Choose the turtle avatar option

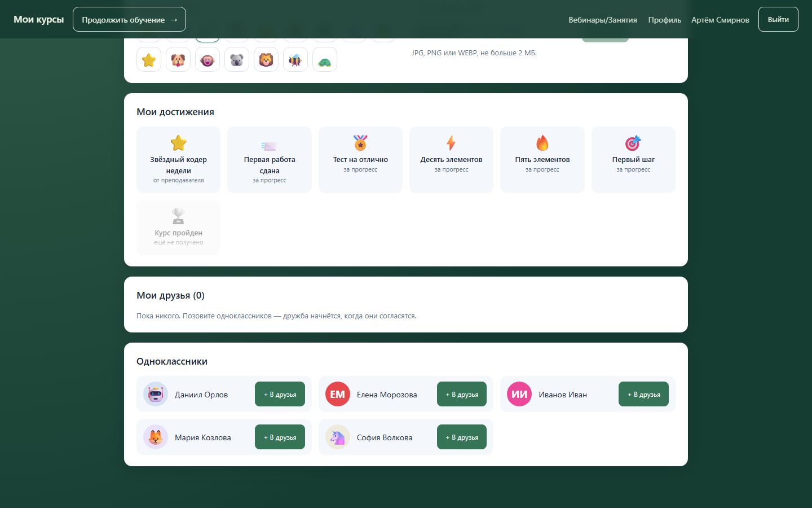pyautogui.click(x=325, y=60)
